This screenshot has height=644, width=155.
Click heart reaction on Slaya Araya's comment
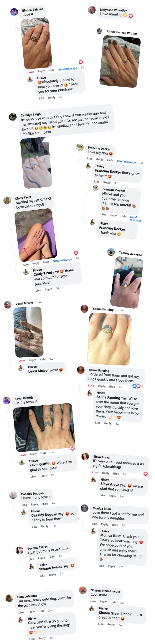pyautogui.click(x=145, y=474)
